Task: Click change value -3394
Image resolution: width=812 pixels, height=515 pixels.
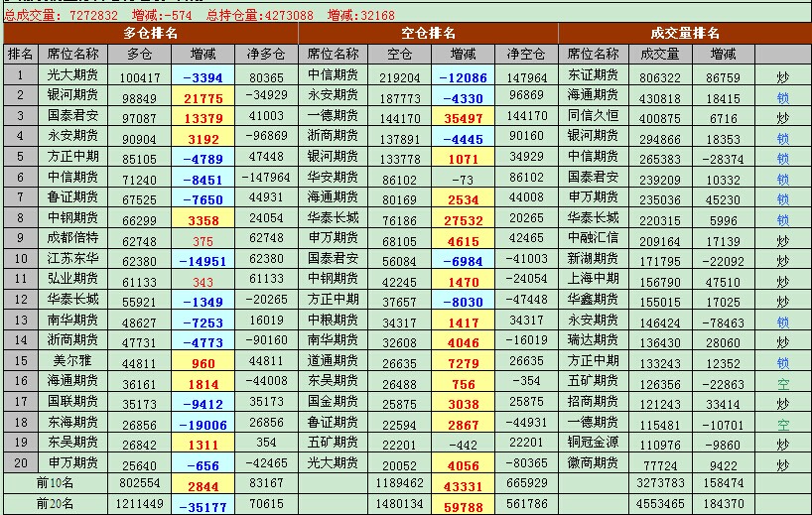Action: (203, 77)
